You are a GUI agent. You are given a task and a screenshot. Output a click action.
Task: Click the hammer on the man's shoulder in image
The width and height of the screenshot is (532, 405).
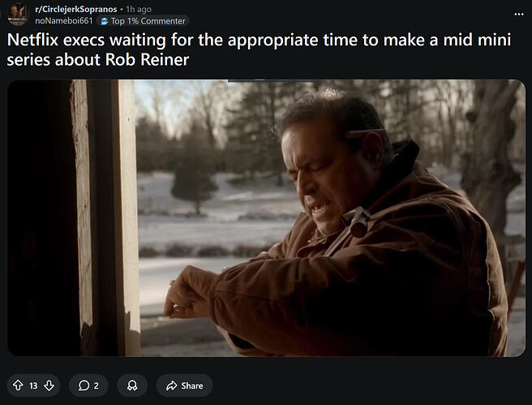(356, 222)
